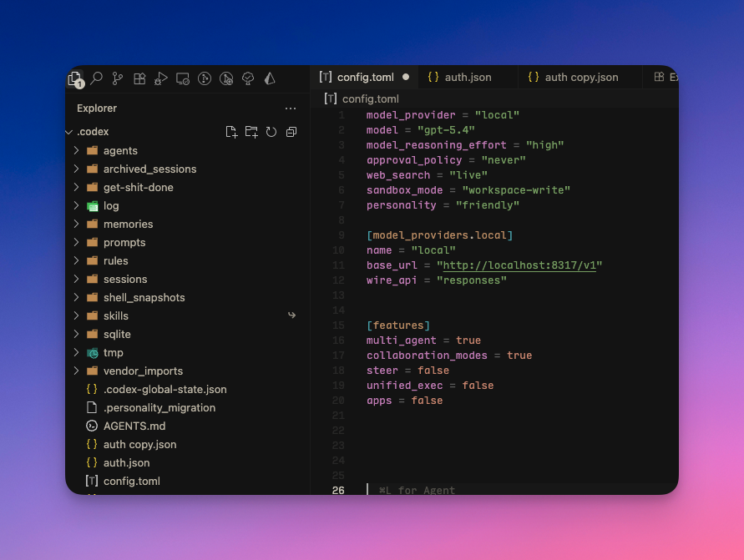The height and width of the screenshot is (560, 744).
Task: Open auth copy.json from the file tree
Action: 139,444
